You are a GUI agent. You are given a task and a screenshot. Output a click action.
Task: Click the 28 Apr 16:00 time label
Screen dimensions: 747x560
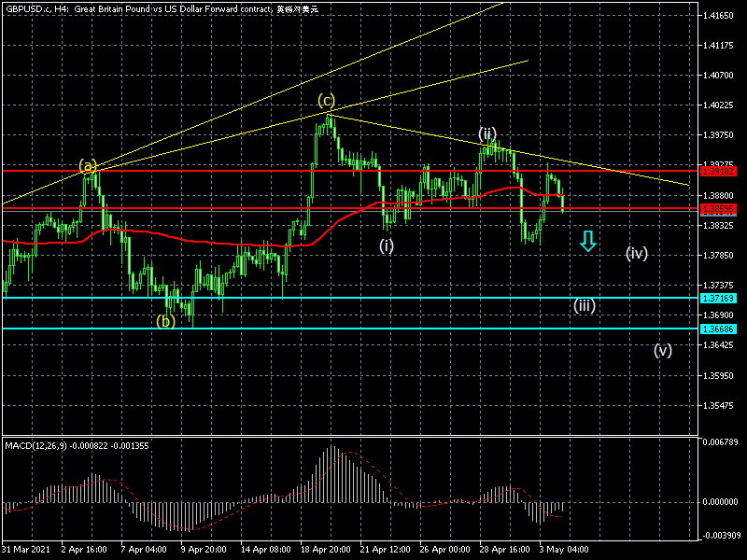click(504, 550)
